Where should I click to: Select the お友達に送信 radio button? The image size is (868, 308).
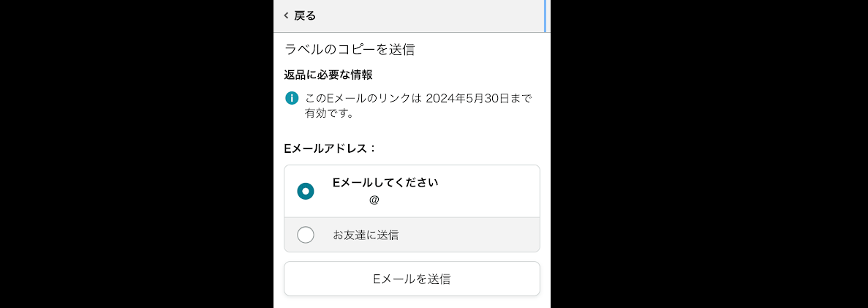click(306, 235)
